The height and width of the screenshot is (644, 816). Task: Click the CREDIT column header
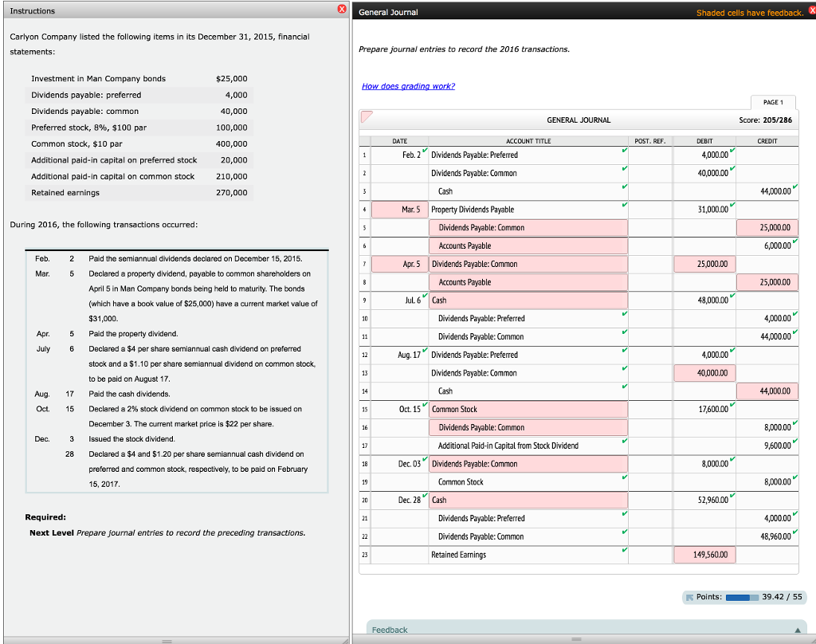767,141
